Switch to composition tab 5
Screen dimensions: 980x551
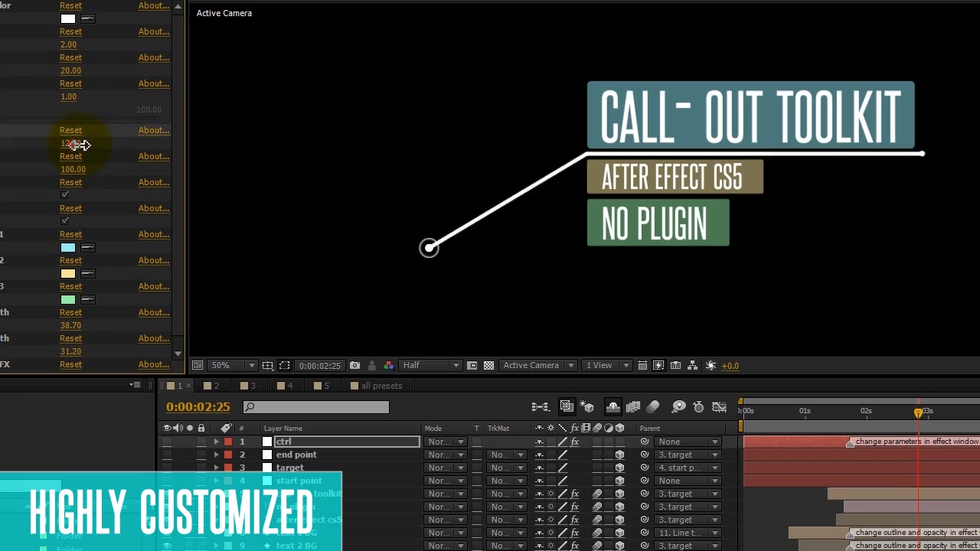pyautogui.click(x=322, y=386)
